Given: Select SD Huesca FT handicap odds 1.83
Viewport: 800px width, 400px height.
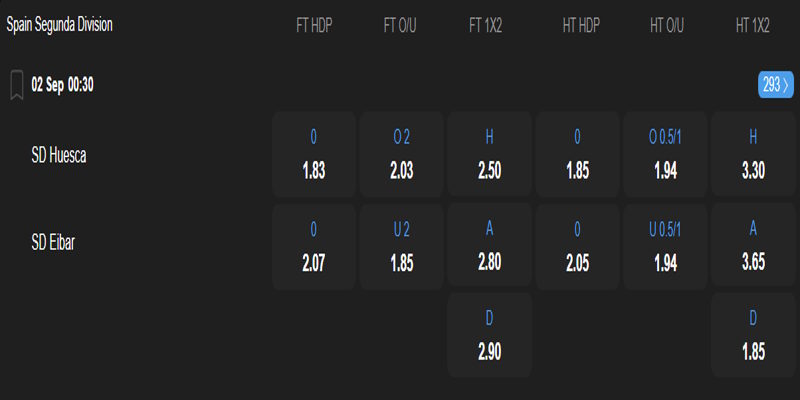Looking at the screenshot, I should click(x=314, y=155).
